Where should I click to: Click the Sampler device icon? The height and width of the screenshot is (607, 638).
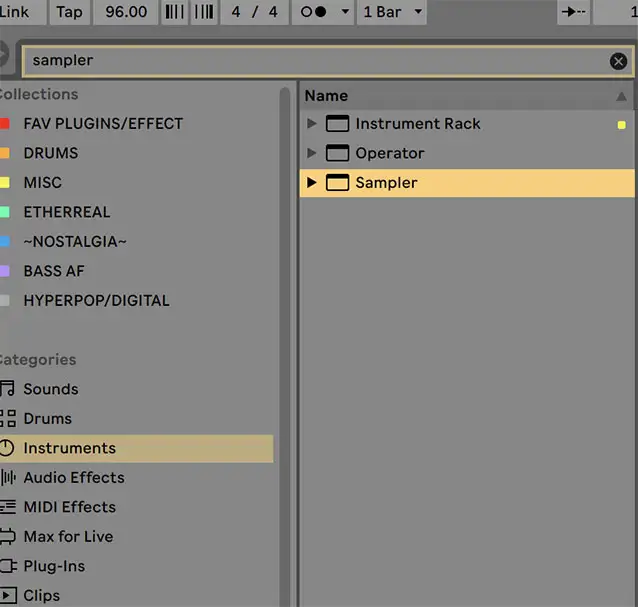pos(337,183)
